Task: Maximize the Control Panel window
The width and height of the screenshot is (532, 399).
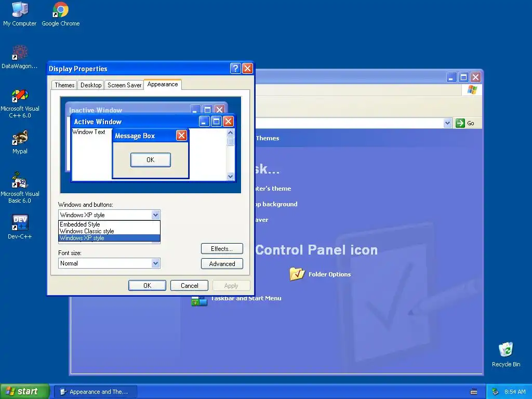Action: click(x=463, y=77)
